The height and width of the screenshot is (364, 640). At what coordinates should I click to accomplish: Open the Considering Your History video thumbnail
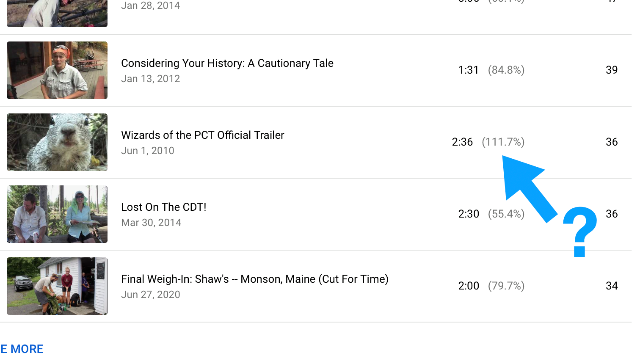click(57, 70)
